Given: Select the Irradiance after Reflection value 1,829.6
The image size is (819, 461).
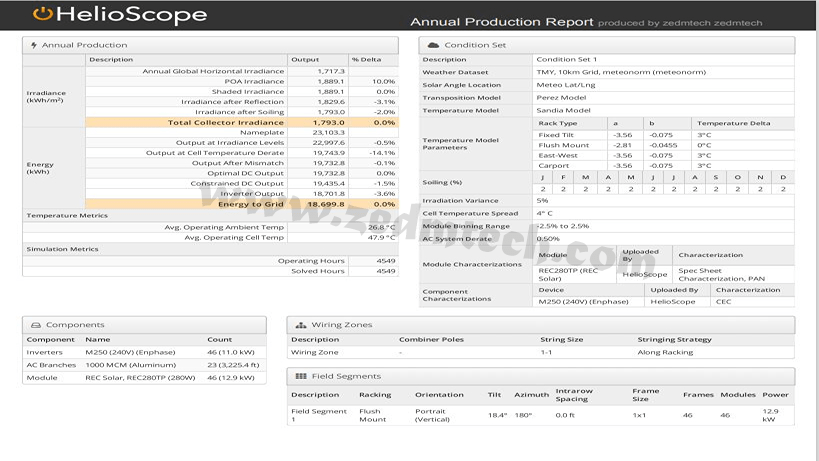Looking at the screenshot, I should coord(331,102).
